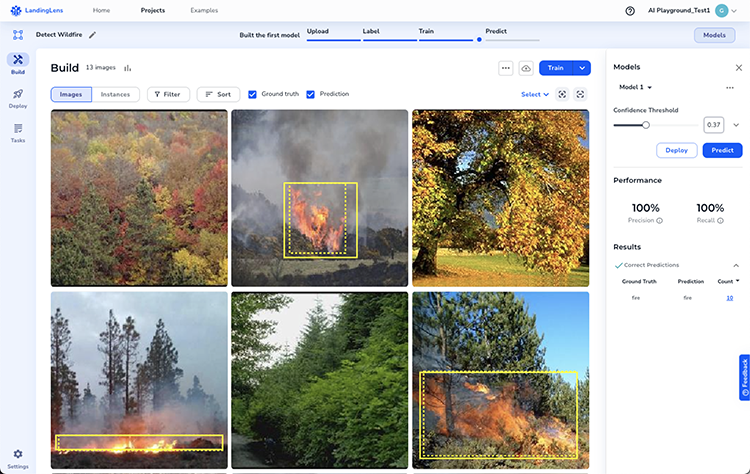Click the cloud upload icon beside Train

coord(526,68)
